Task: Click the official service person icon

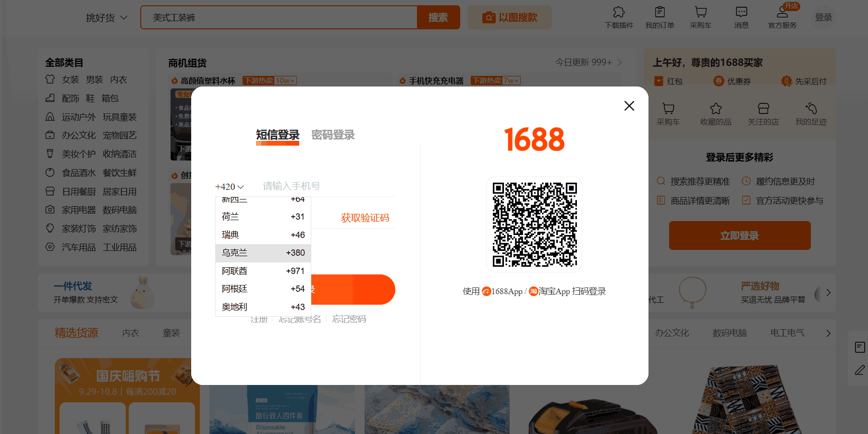Action: pyautogui.click(x=782, y=12)
